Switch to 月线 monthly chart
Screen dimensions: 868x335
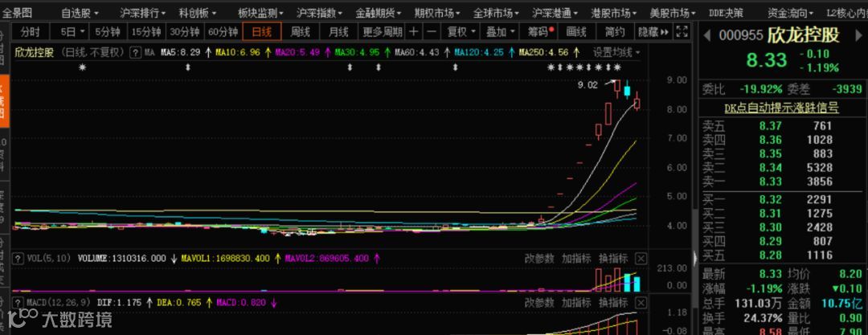point(338,31)
